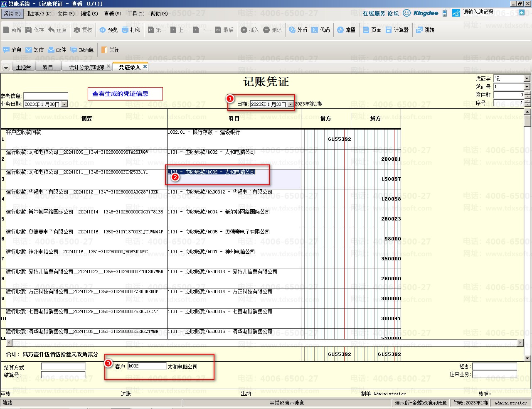The image size is (532, 409).
Task: Open the 工具(T) menu
Action: coord(135,14)
